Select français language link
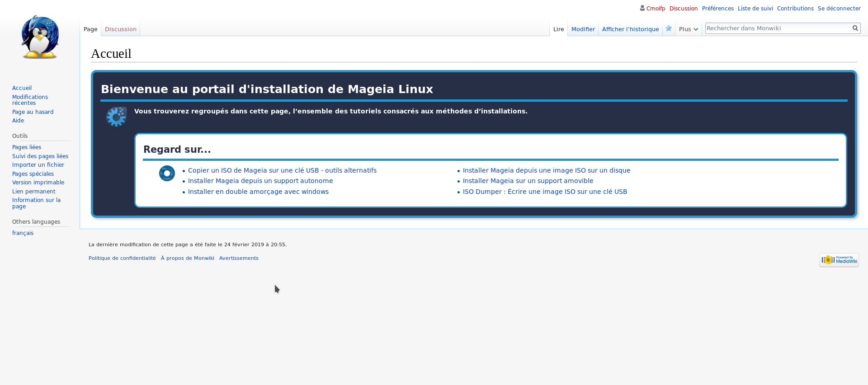Screen dimensions: 868x385 (23, 233)
